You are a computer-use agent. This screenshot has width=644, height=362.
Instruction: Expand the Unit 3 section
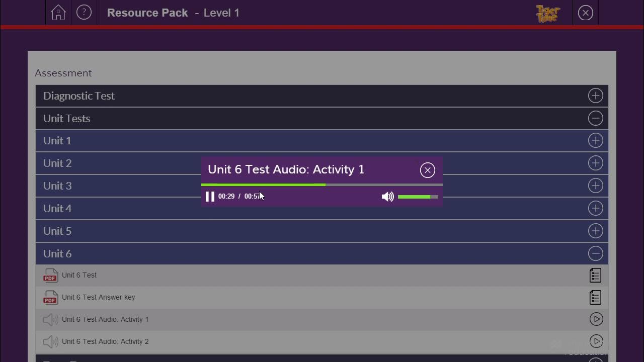coord(595,186)
